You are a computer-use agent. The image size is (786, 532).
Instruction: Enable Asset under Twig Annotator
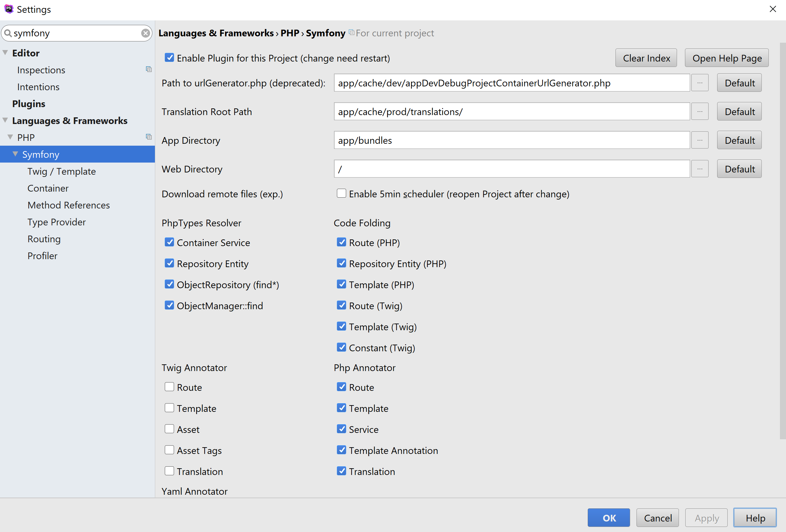(x=170, y=429)
